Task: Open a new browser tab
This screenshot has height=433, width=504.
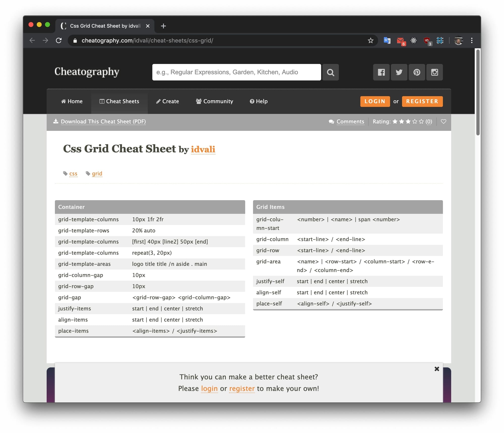Action: pos(163,26)
